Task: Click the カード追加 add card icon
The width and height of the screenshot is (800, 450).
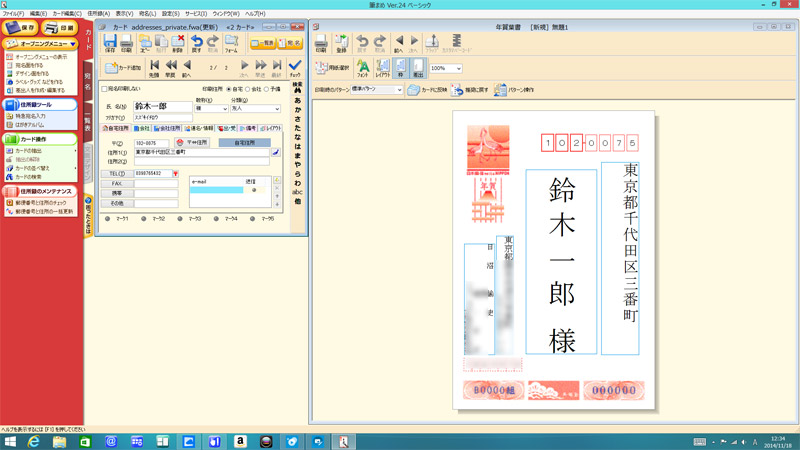Action: click(x=118, y=68)
